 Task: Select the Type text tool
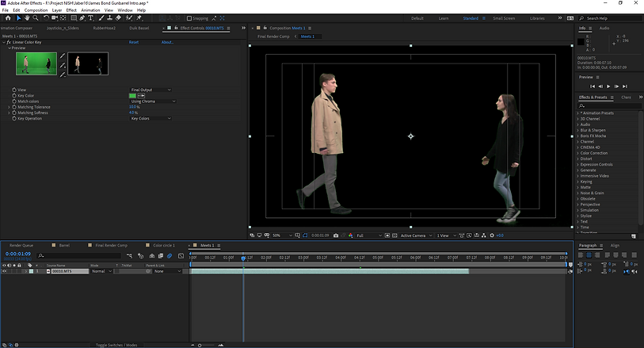(91, 18)
